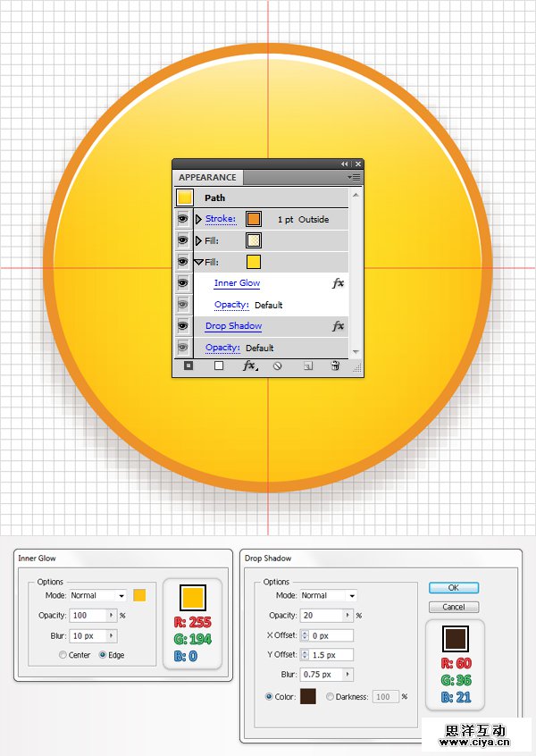The image size is (536, 756).
Task: Click Duplicate Selected Item icon
Action: pyautogui.click(x=306, y=365)
